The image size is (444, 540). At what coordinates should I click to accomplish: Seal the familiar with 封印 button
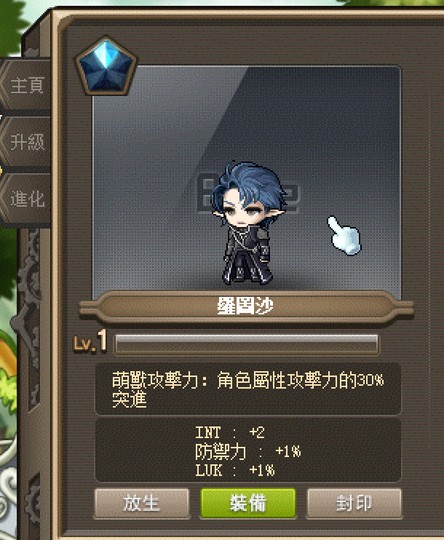(x=354, y=503)
